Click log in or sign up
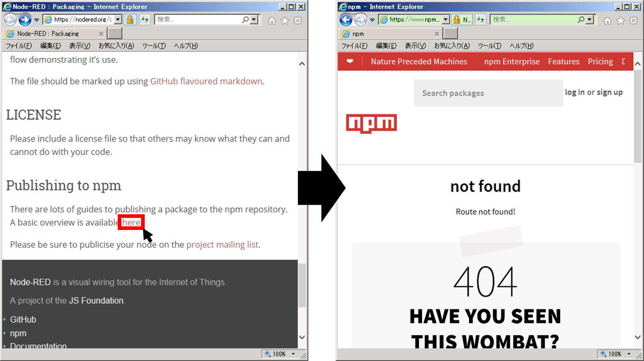Image resolution: width=644 pixels, height=361 pixels. click(x=594, y=92)
